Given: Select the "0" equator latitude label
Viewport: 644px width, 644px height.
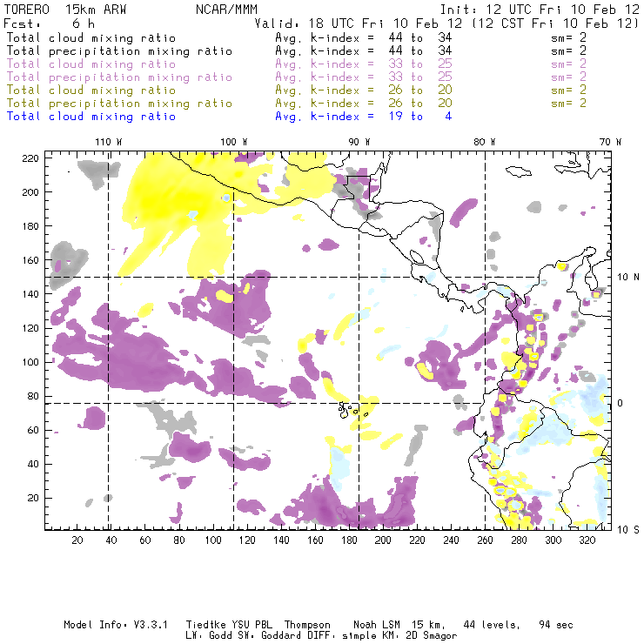Looking at the screenshot, I should (621, 403).
